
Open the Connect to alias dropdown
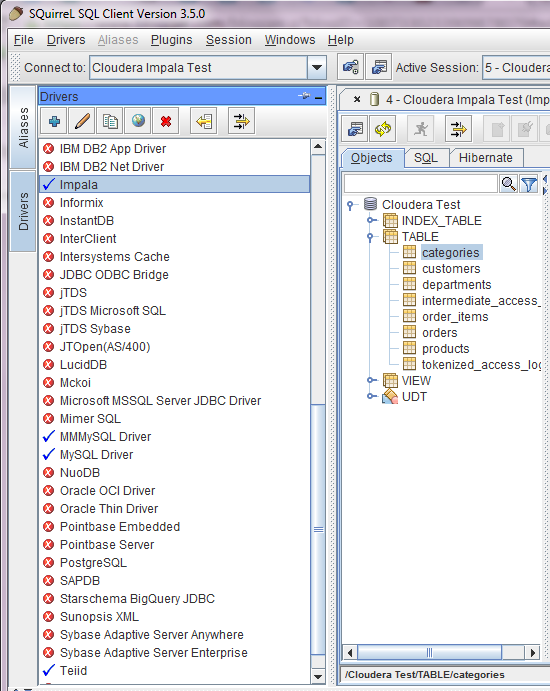pyautogui.click(x=316, y=67)
